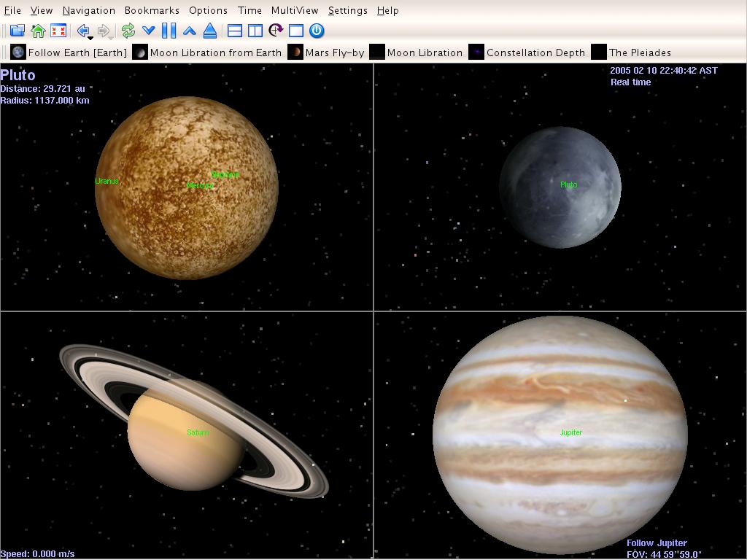
Task: Open the Moon Libration from Earth bookmark
Action: coord(207,52)
